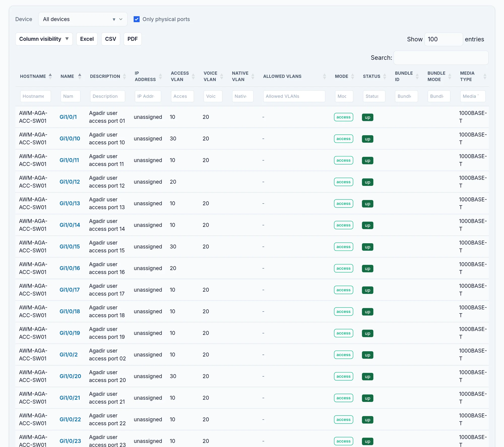Focus the Media Type filter field
This screenshot has width=504, height=447.
point(473,96)
